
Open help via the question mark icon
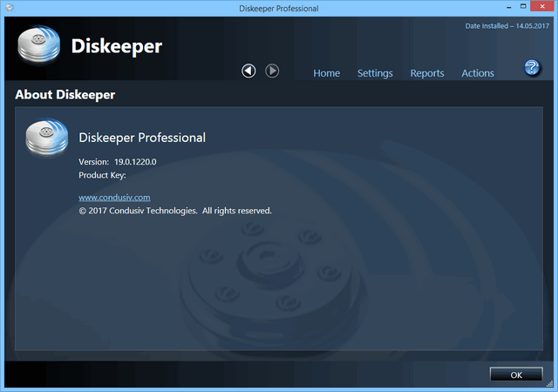click(532, 68)
